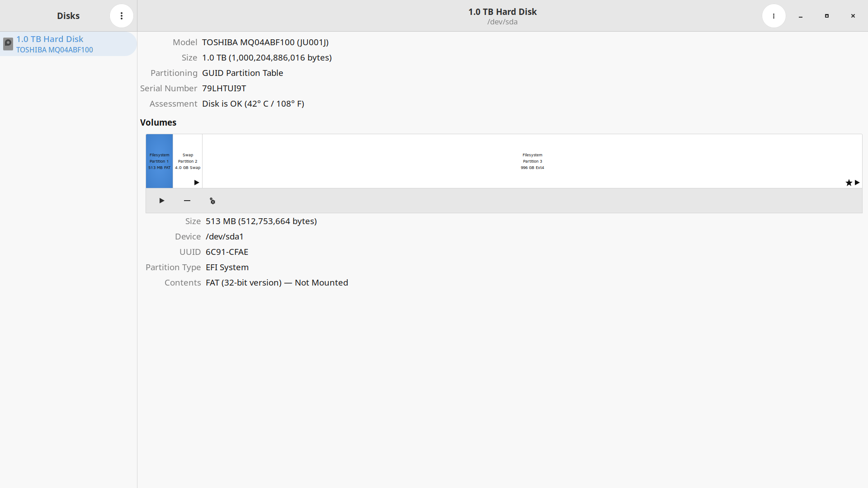
Task: Click the drive icon beside 1.0 TB Hard Disk
Action: pyautogui.click(x=8, y=44)
